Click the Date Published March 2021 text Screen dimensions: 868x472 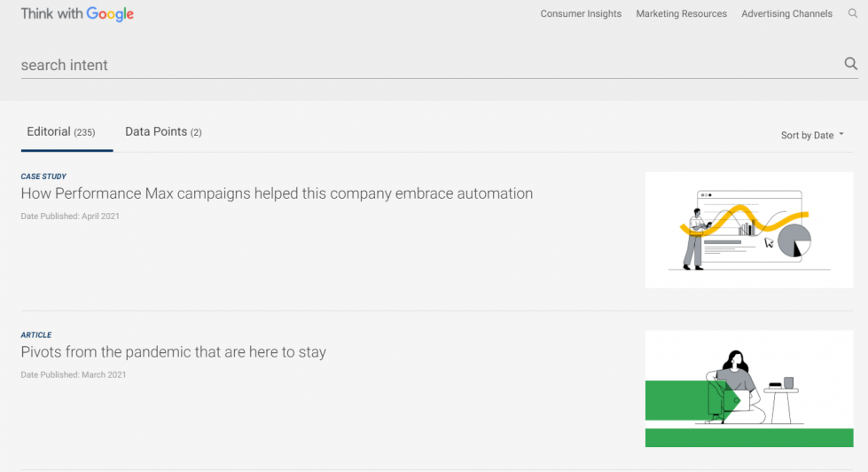74,374
